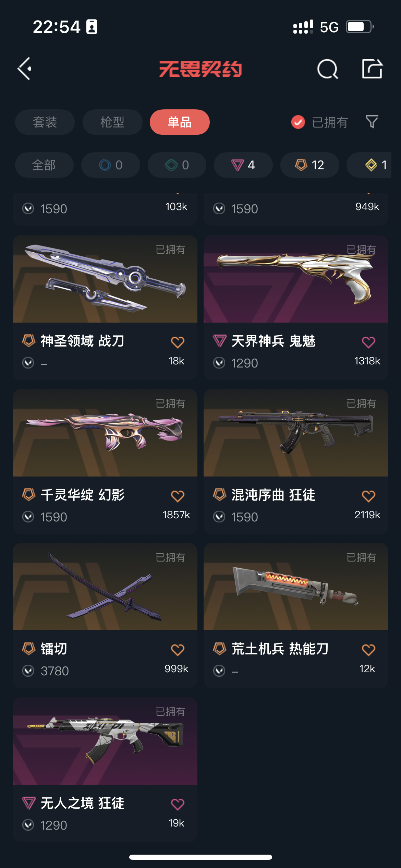Tap the share icon at top right
This screenshot has width=401, height=868.
372,69
